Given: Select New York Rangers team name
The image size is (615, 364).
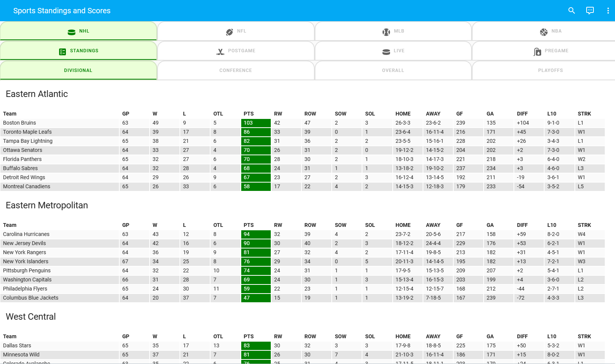Looking at the screenshot, I should [x=25, y=252].
